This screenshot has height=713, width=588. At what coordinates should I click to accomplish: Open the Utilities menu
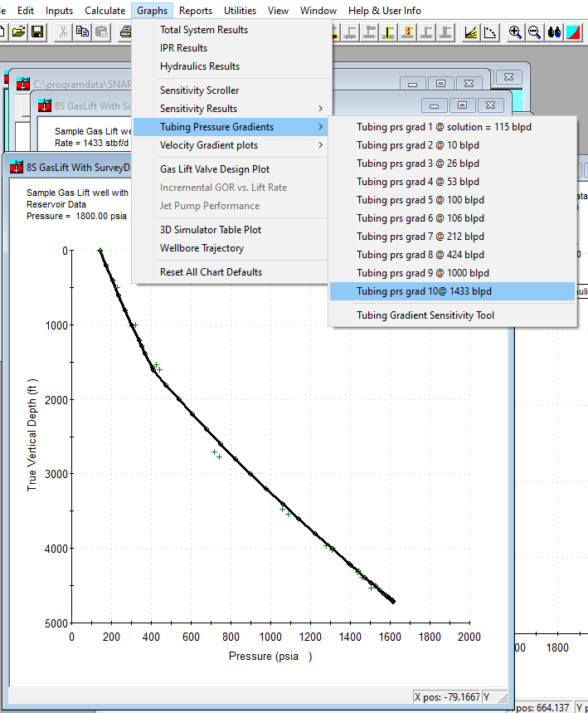[x=240, y=11]
